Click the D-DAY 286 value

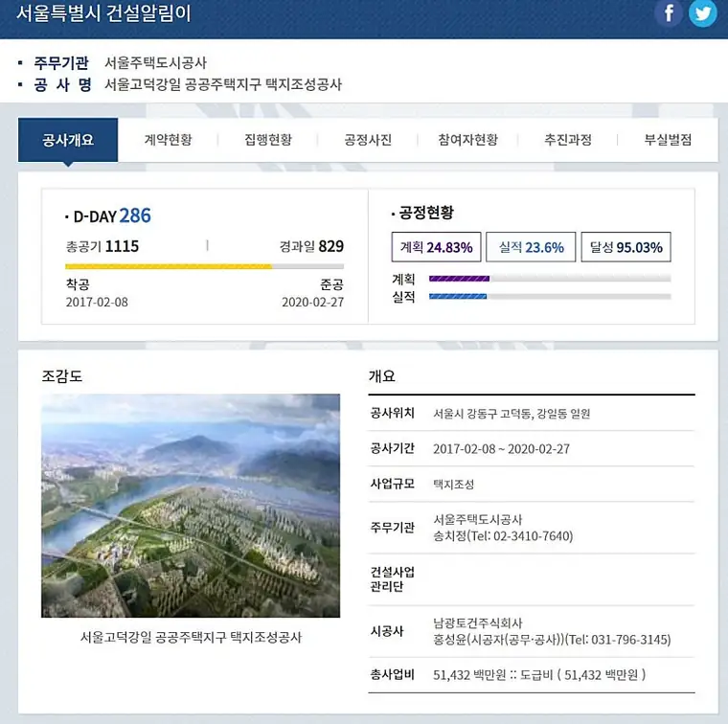[135, 215]
